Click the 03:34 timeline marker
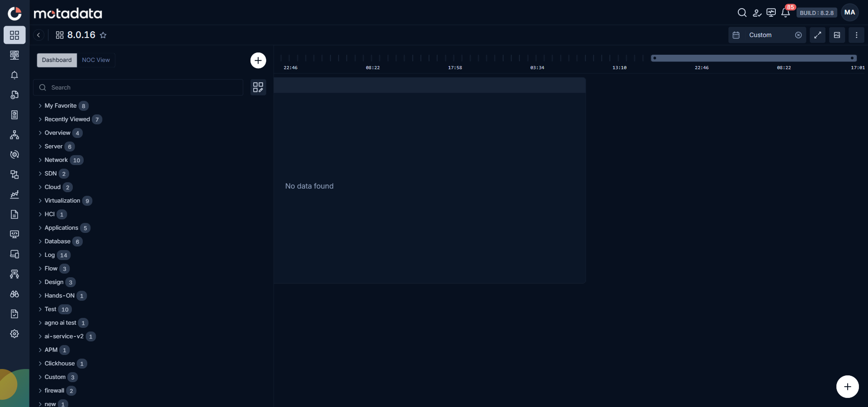868x407 pixels. point(537,68)
